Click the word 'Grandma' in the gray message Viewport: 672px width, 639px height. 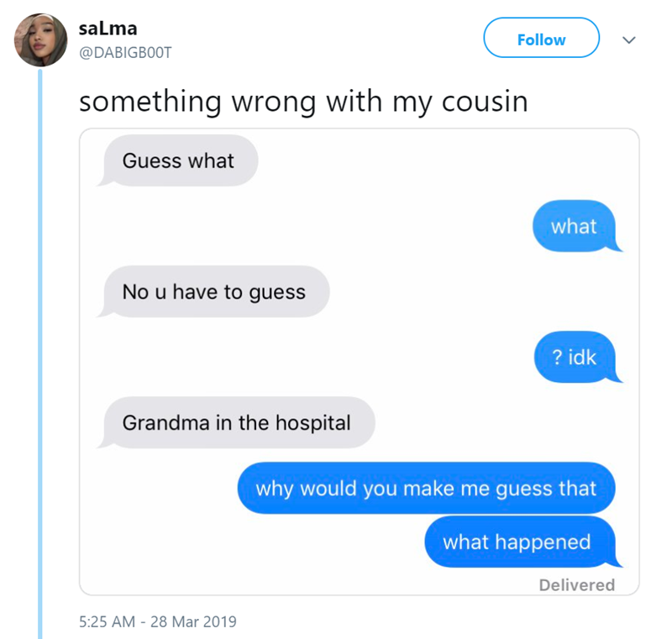tap(165, 422)
